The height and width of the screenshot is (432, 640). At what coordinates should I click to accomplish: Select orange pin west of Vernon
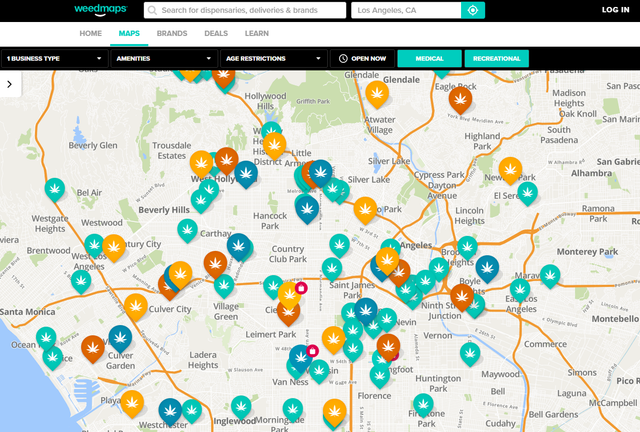coord(388,346)
